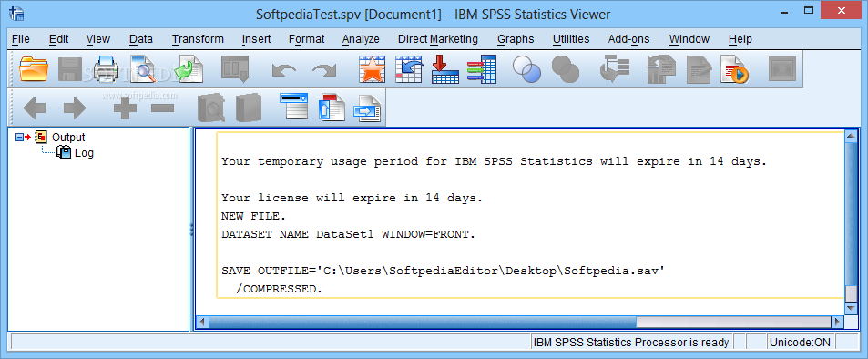Screen dimensions: 868x359
Task: Click the Go to Data star icon
Action: point(372,69)
